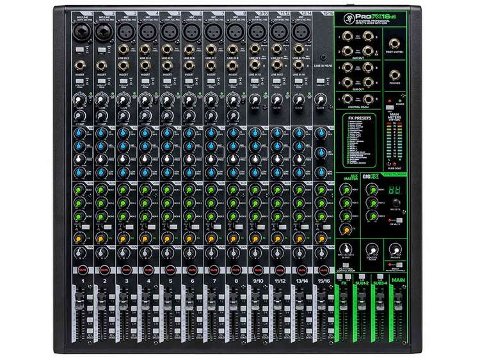Adjust the channel 1 high EQ knob
This screenshot has width=480, height=360.
click(x=79, y=133)
